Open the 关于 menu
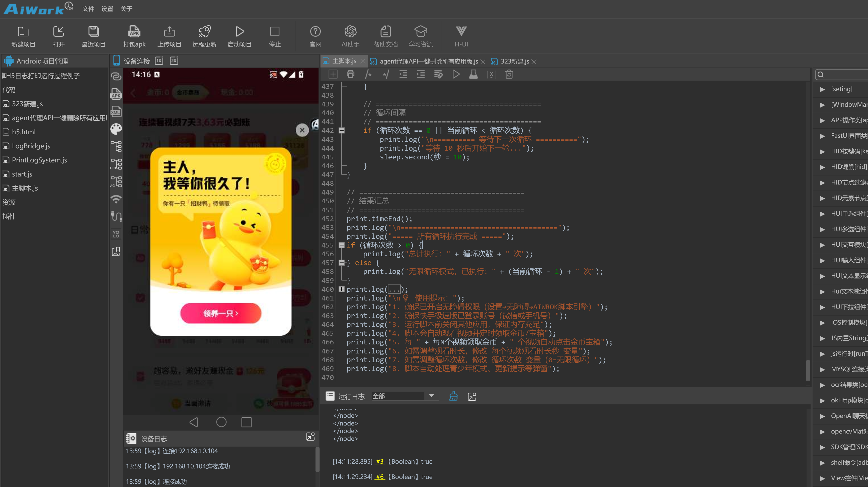Image resolution: width=868 pixels, height=487 pixels. [126, 9]
